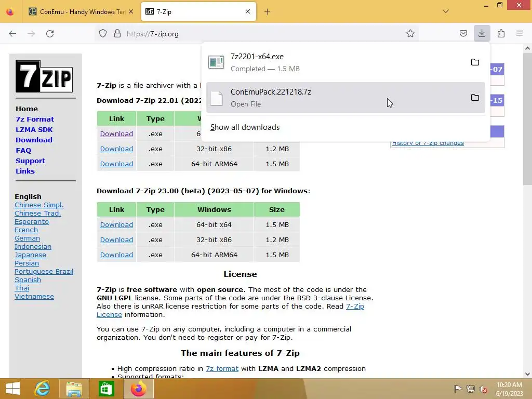Screen dimensions: 532x399
Task: Show ConEmuPack.221218.7z in folder
Action: 475,97
